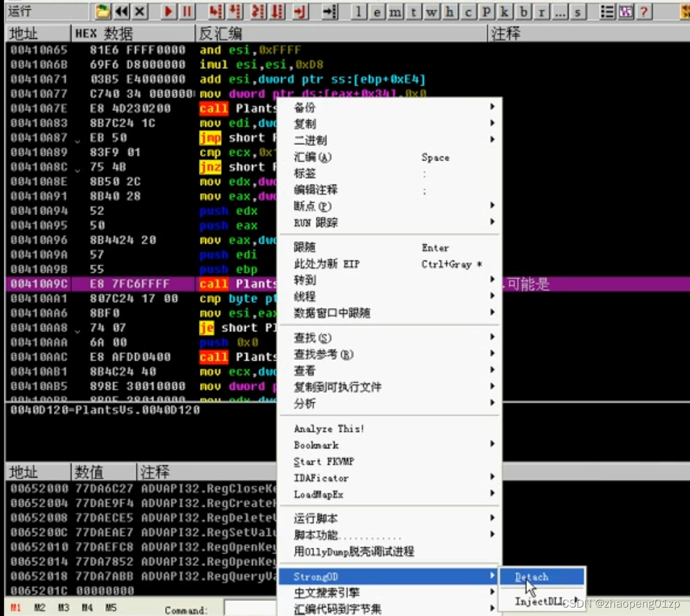Open the Call stack using the K icon
The height and width of the screenshot is (616, 690).
504,11
